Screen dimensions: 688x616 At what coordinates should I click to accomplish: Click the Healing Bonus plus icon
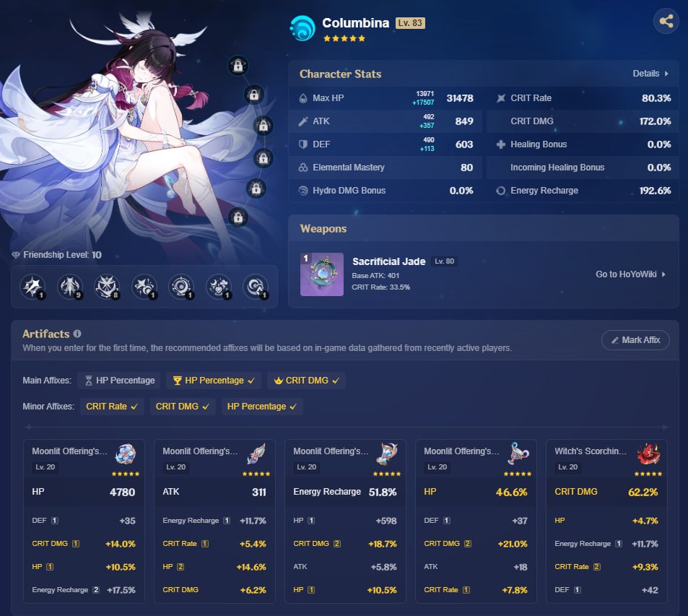pyautogui.click(x=500, y=144)
